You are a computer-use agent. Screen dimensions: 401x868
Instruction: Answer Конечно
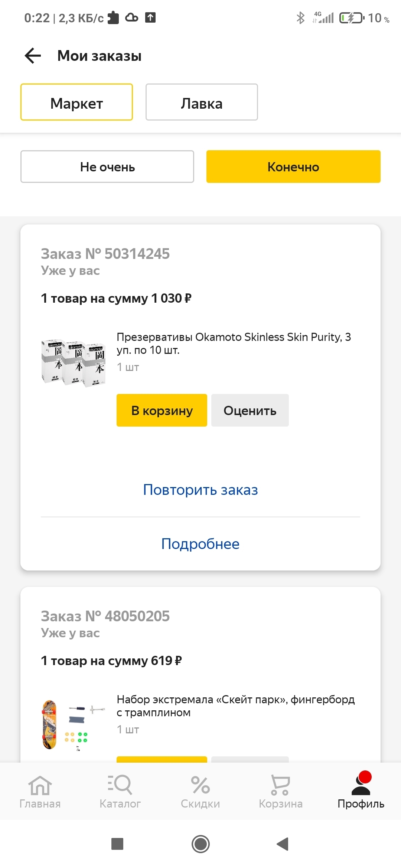point(293,167)
